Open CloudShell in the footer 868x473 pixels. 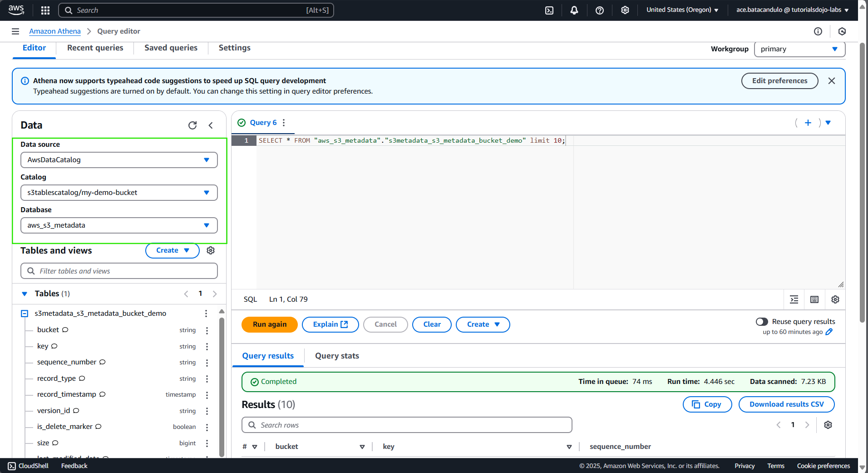28,466
